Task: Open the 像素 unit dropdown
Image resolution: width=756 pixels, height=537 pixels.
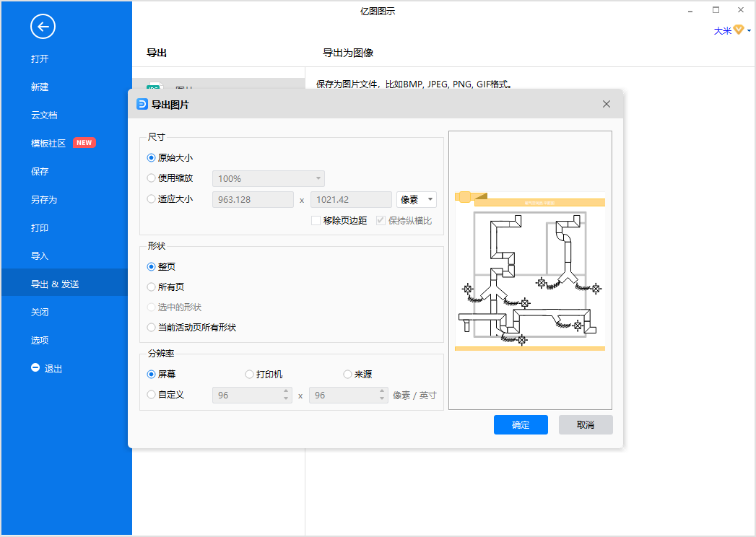Action: (x=417, y=199)
